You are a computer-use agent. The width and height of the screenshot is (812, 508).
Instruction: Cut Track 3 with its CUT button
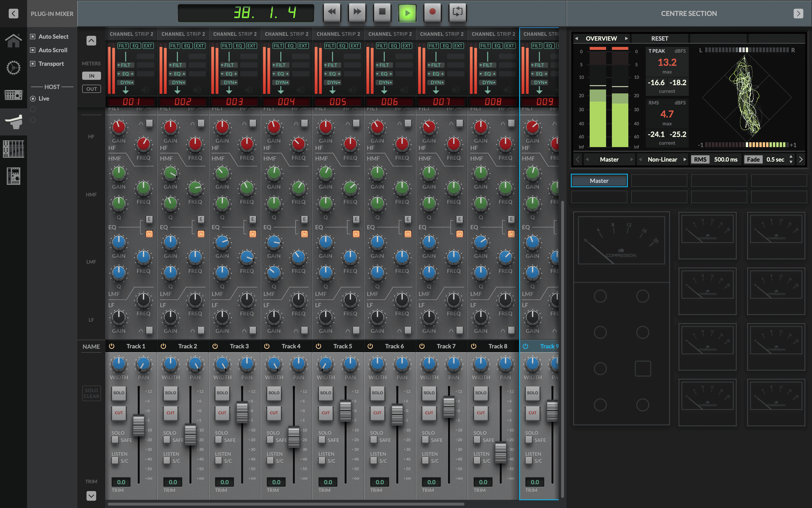(222, 413)
